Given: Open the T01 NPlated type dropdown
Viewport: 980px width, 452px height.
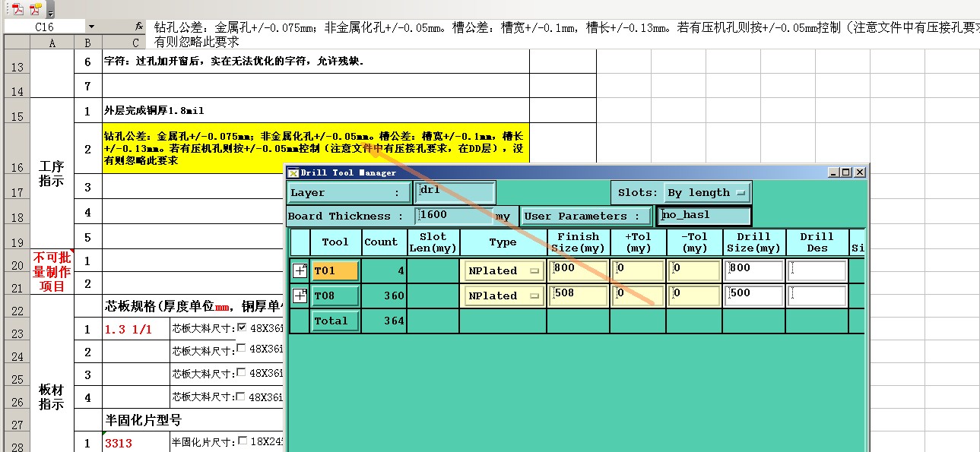Looking at the screenshot, I should 503,270.
